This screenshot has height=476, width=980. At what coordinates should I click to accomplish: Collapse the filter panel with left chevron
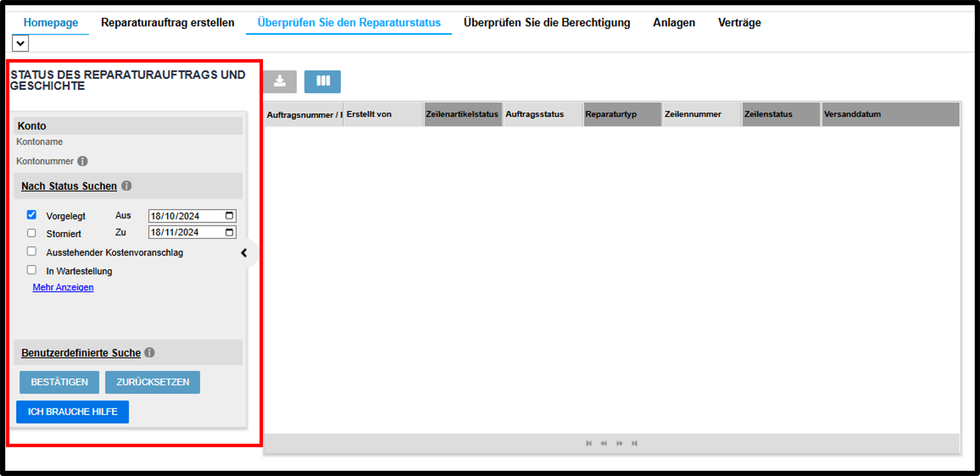click(244, 253)
